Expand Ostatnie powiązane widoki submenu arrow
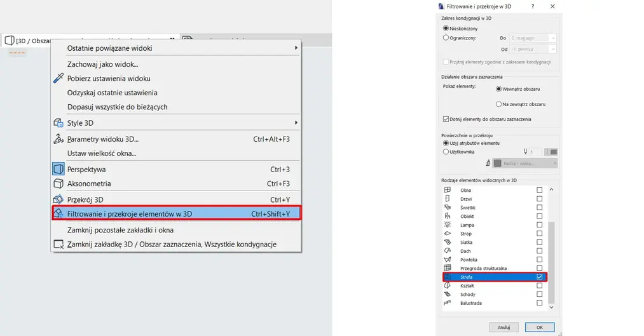This screenshot has height=336, width=644. [296, 48]
